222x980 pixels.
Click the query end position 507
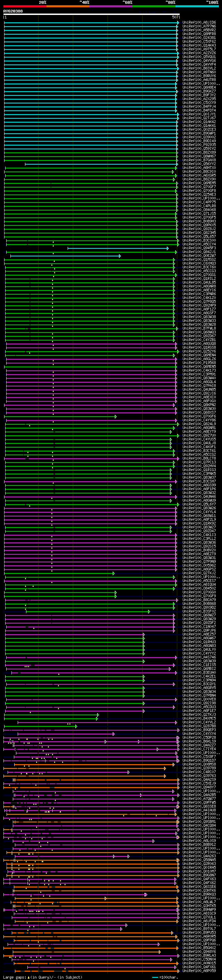(x=175, y=17)
